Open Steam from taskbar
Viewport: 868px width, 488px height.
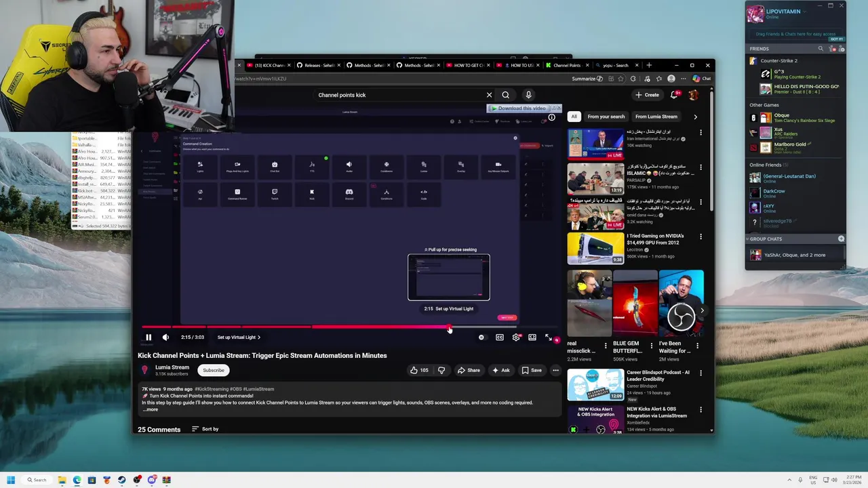tap(121, 480)
